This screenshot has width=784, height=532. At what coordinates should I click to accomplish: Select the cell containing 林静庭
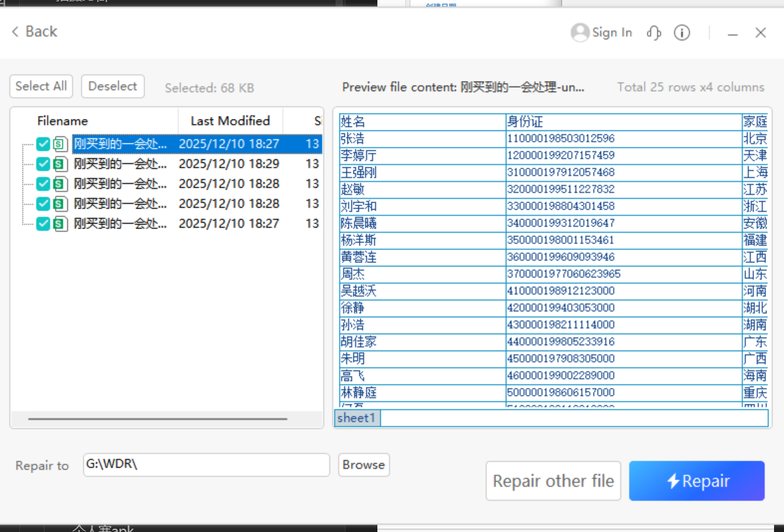click(x=423, y=393)
